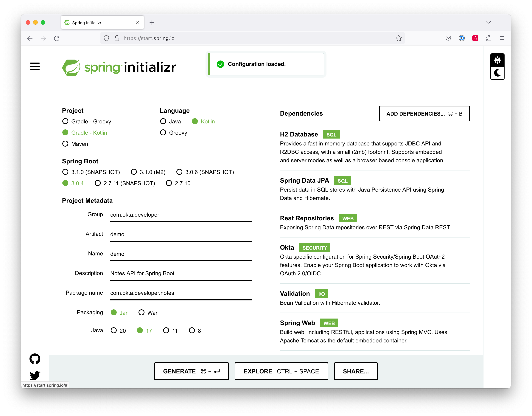Click the Spring Initializr logo

(119, 67)
